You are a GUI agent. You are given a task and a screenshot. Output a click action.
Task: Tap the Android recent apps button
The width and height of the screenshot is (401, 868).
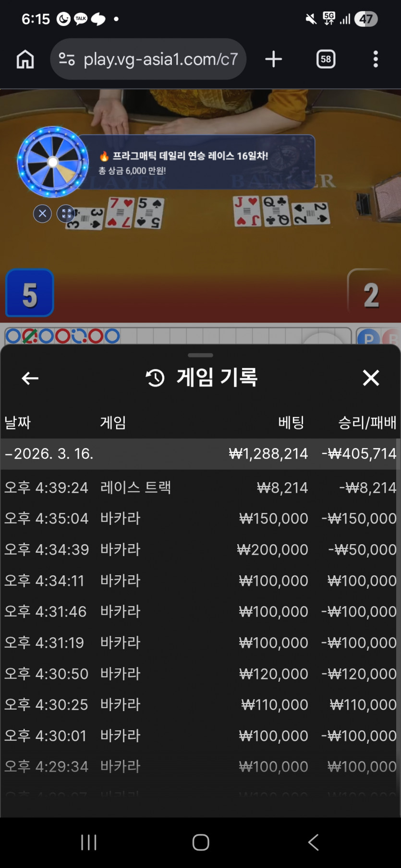[x=89, y=842]
